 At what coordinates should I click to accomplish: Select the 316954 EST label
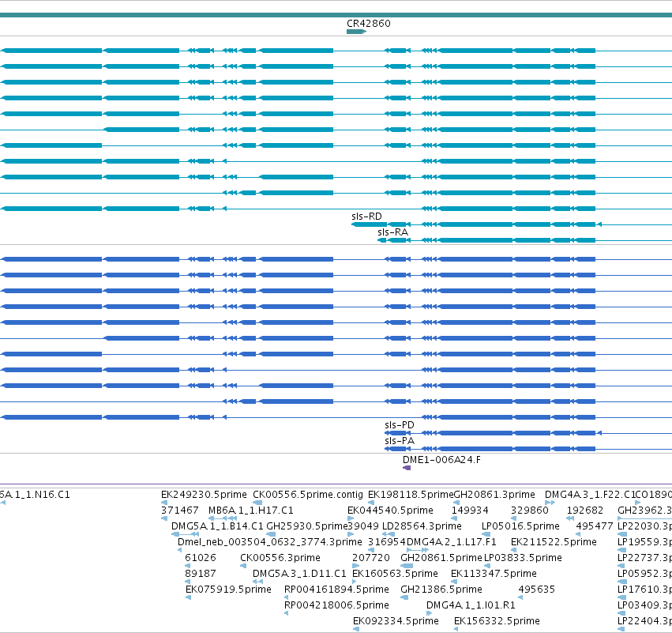tap(387, 542)
